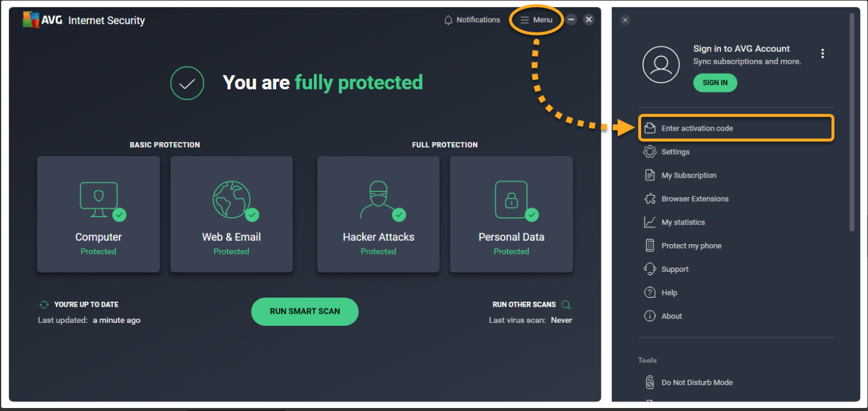Click the account avatar profile picture
Image resolution: width=868 pixels, height=411 pixels.
(x=661, y=64)
